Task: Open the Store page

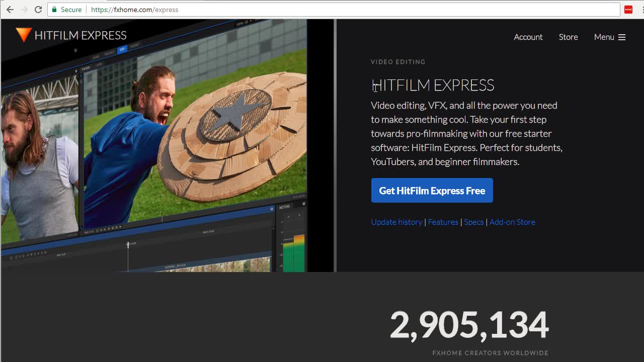Action: (568, 37)
